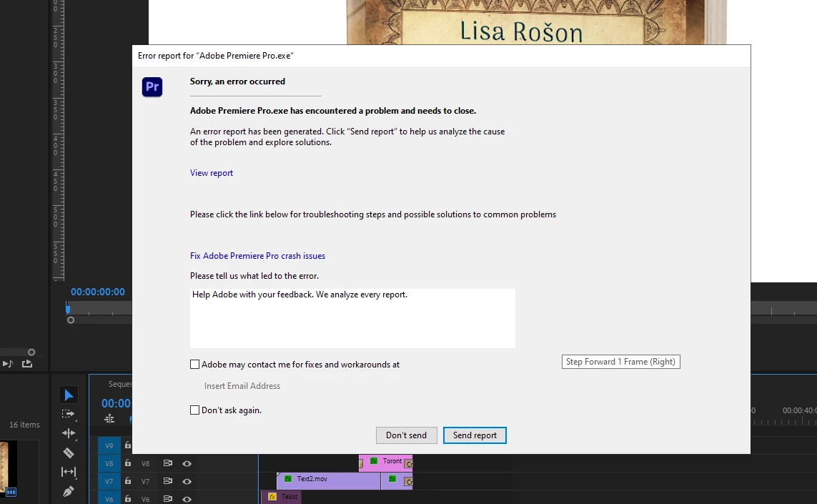Toggle sync lock for track V7

[168, 480]
